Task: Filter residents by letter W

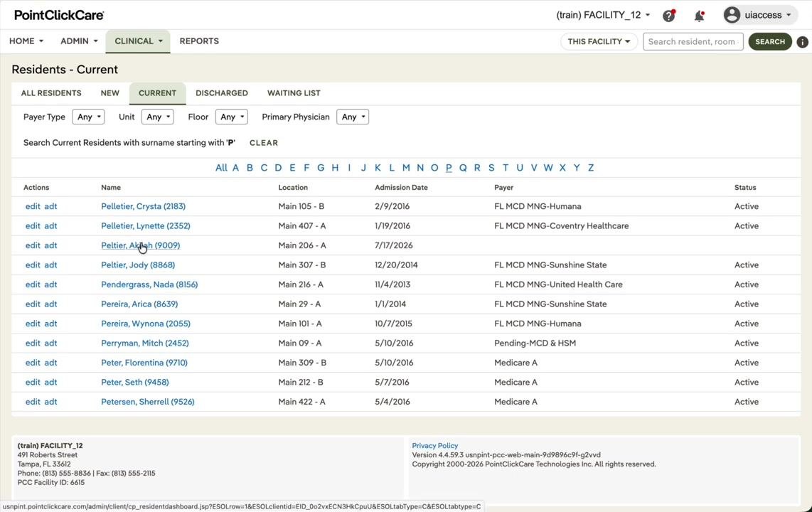Action: pos(548,168)
